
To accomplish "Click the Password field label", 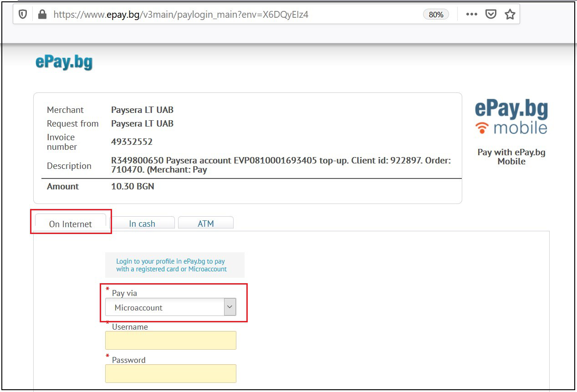I will pos(129,360).
